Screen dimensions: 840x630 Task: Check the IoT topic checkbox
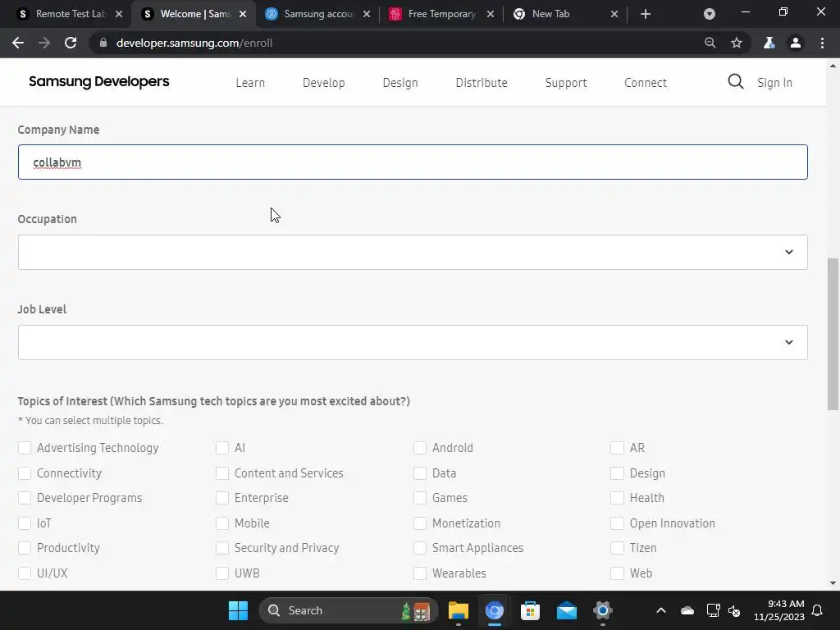25,523
